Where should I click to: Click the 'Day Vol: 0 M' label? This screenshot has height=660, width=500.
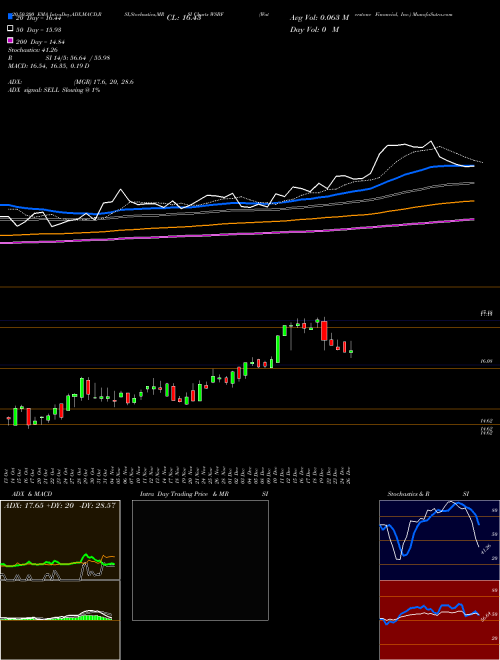point(314,29)
